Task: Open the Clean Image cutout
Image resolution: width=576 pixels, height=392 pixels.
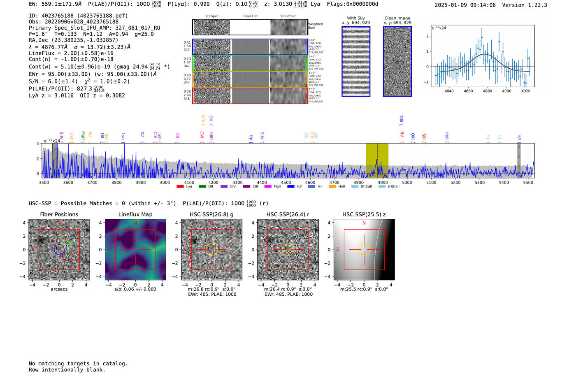Action: click(397, 61)
